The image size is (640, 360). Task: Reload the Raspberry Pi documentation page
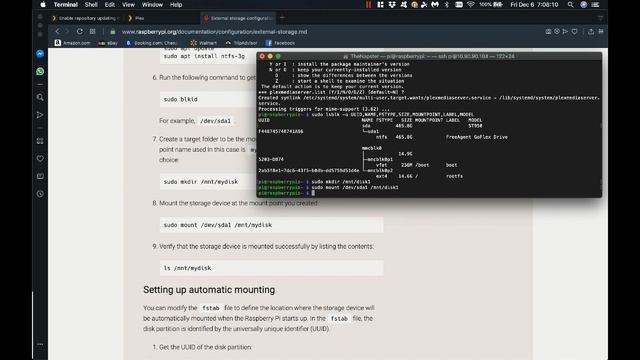click(x=80, y=31)
